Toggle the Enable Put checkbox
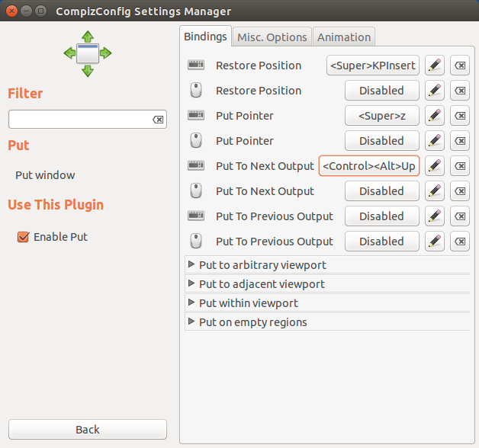 [x=23, y=237]
